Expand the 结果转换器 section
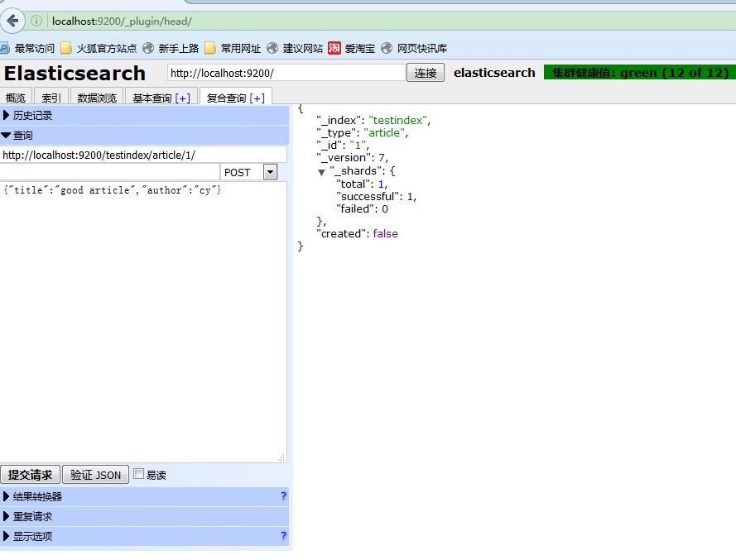The width and height of the screenshot is (736, 560). point(144,496)
